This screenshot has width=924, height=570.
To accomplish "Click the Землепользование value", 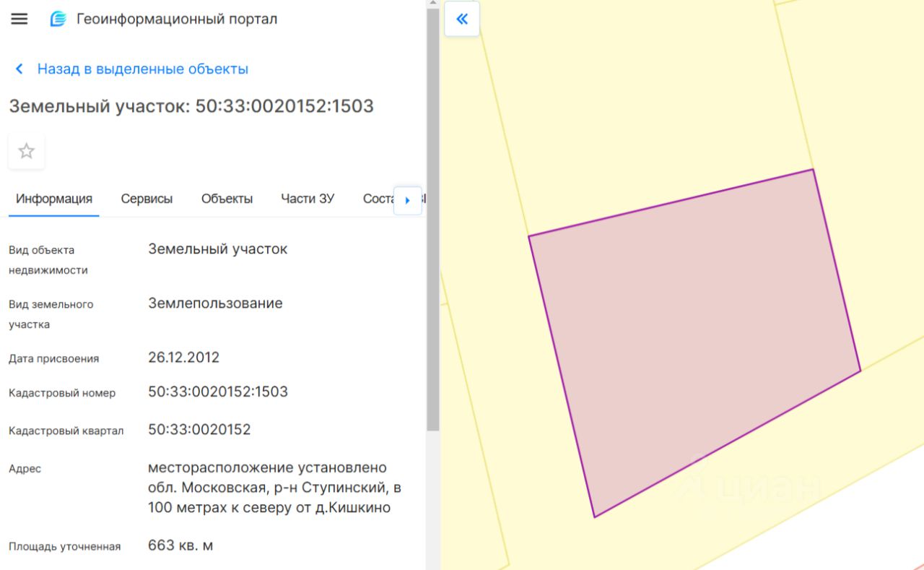I will click(215, 303).
